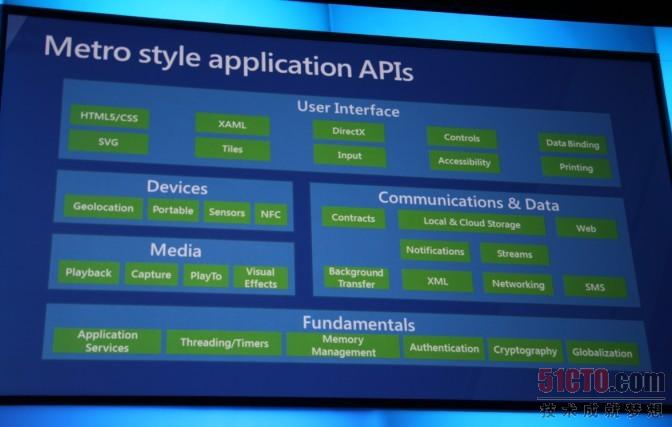Click the 51CTO.com watermark logo
The image size is (672, 427).
click(x=600, y=383)
